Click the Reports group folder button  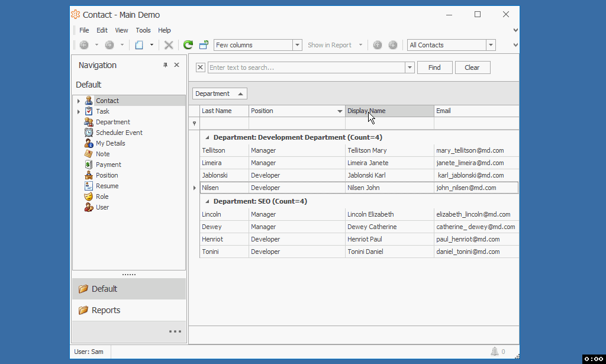128,310
